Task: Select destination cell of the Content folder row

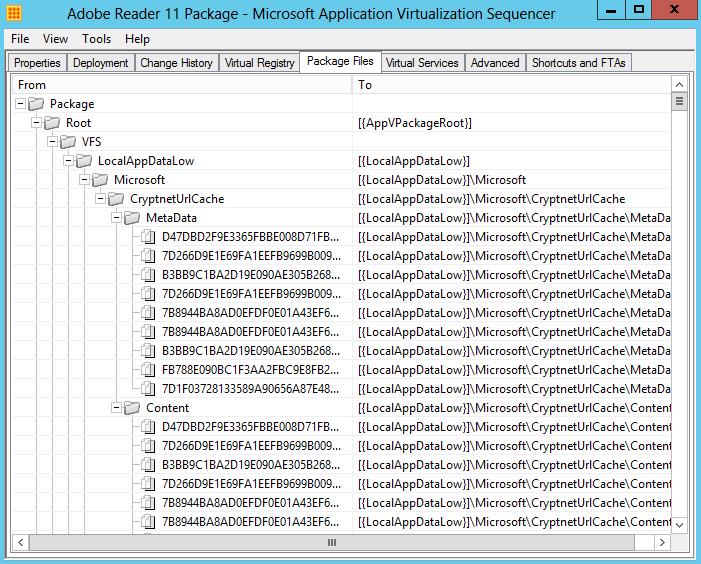Action: (x=514, y=408)
